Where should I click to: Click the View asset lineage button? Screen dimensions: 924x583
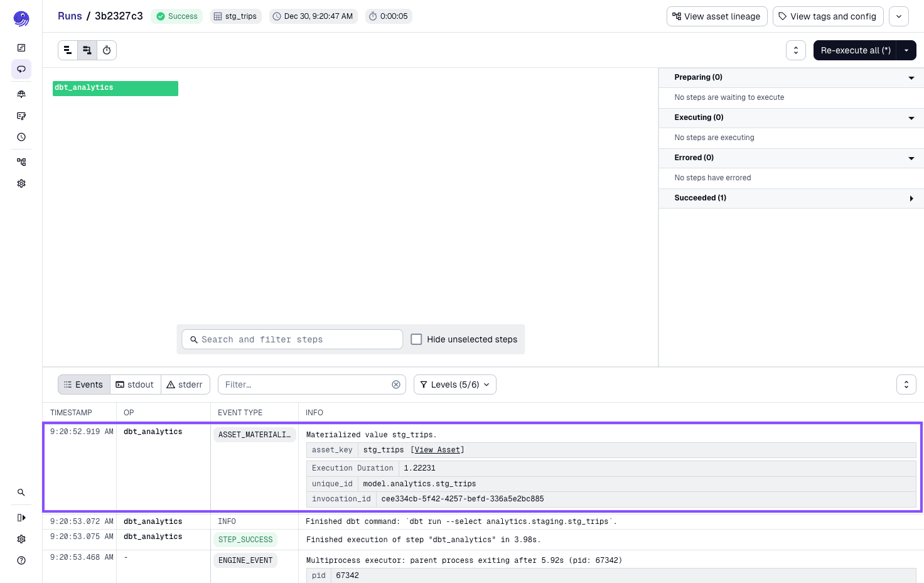pos(717,16)
